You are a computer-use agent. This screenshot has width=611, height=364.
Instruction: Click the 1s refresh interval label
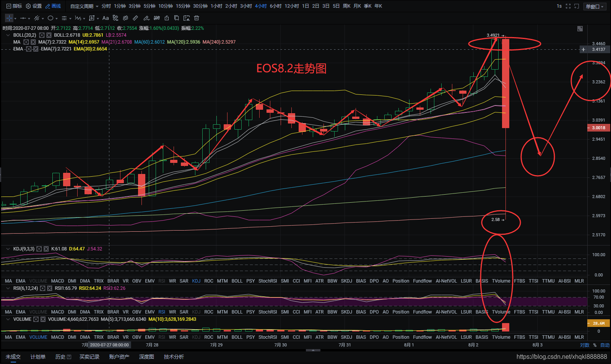559,6
